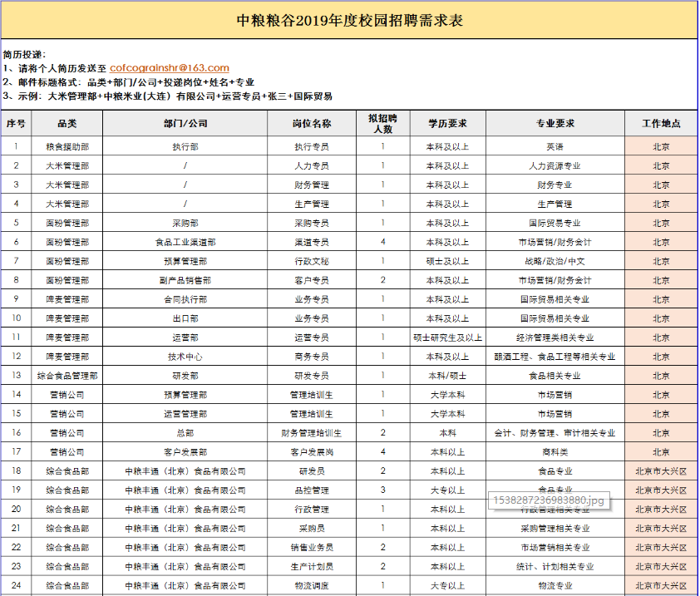Select the title 中粮粮谷2019年度校园招聘需求表
700x596 pixels.
click(x=349, y=21)
